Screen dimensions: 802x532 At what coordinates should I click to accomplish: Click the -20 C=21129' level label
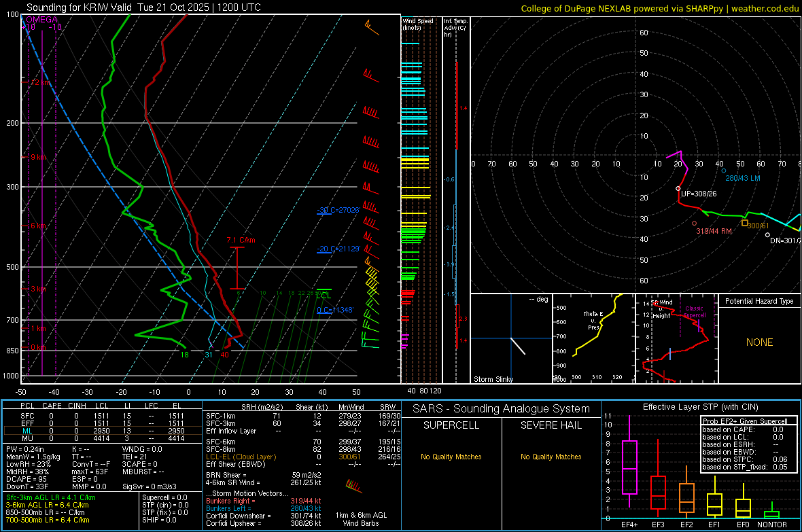(x=338, y=249)
